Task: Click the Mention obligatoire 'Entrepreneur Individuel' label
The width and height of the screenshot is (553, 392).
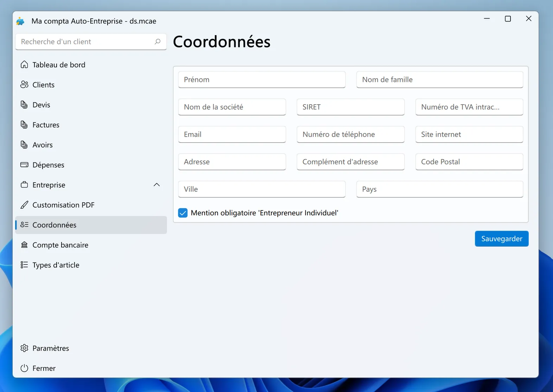Action: point(264,213)
